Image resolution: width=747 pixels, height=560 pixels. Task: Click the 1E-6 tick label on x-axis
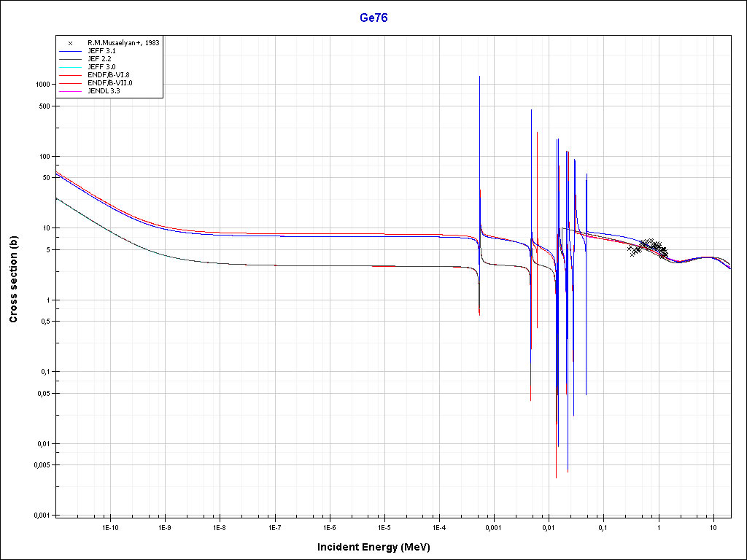pyautogui.click(x=330, y=526)
